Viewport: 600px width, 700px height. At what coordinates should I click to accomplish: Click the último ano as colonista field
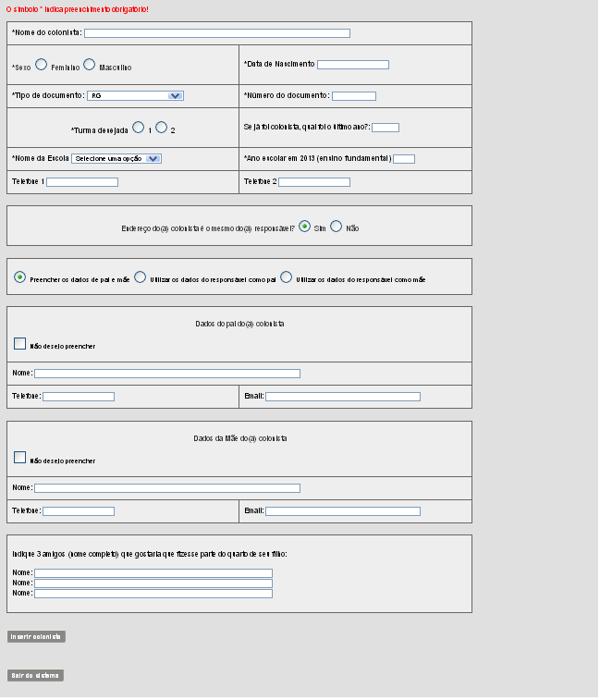tap(386, 129)
